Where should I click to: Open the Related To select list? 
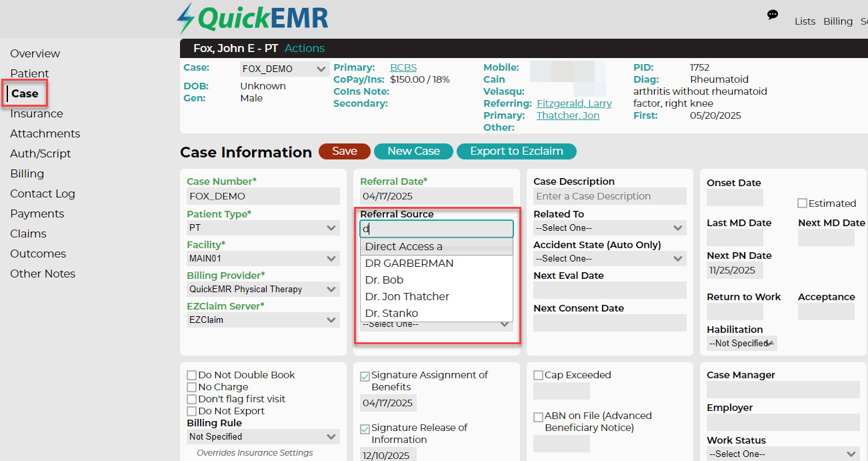tap(610, 228)
